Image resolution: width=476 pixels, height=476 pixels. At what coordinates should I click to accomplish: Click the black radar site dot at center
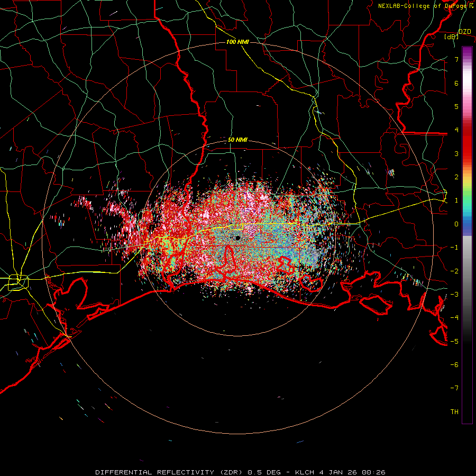[237, 237]
